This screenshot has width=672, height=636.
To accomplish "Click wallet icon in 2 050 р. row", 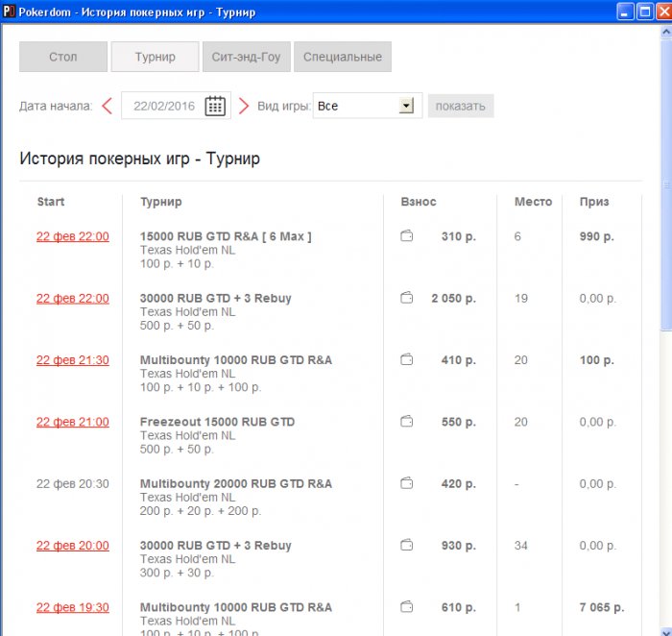I will tap(407, 298).
